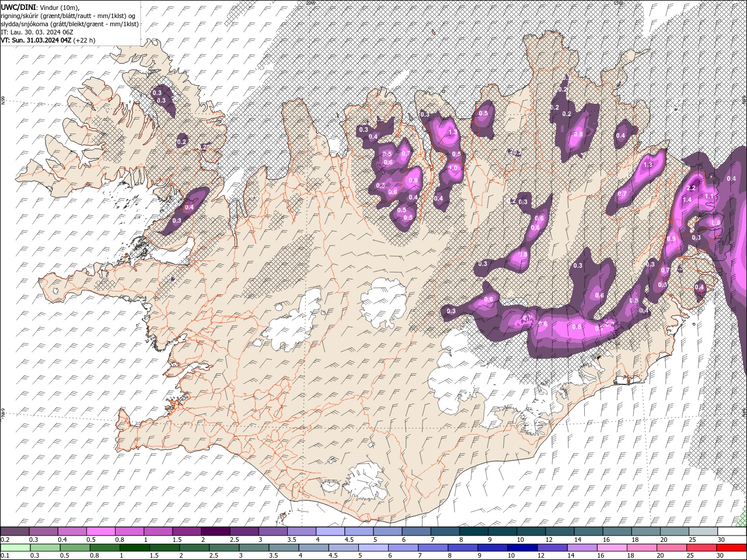The image size is (747, 560).
Task: Click the "25" label on the snow scale
Action: (693, 540)
